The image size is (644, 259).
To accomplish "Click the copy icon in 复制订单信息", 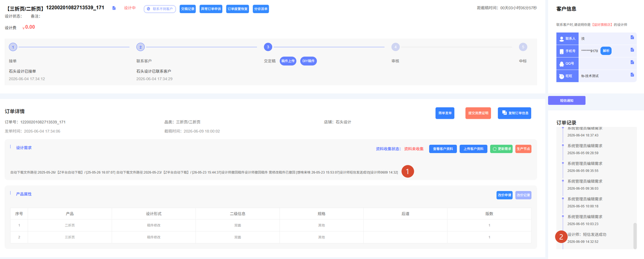I will [504, 113].
